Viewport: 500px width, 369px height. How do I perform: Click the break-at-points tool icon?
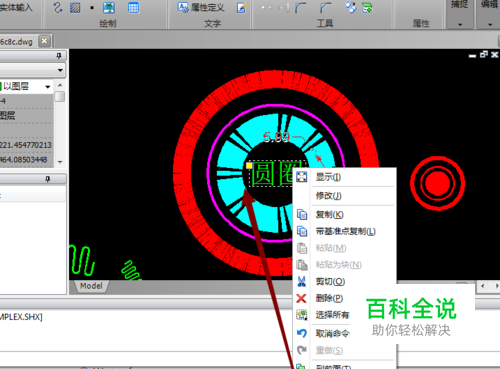267,7
